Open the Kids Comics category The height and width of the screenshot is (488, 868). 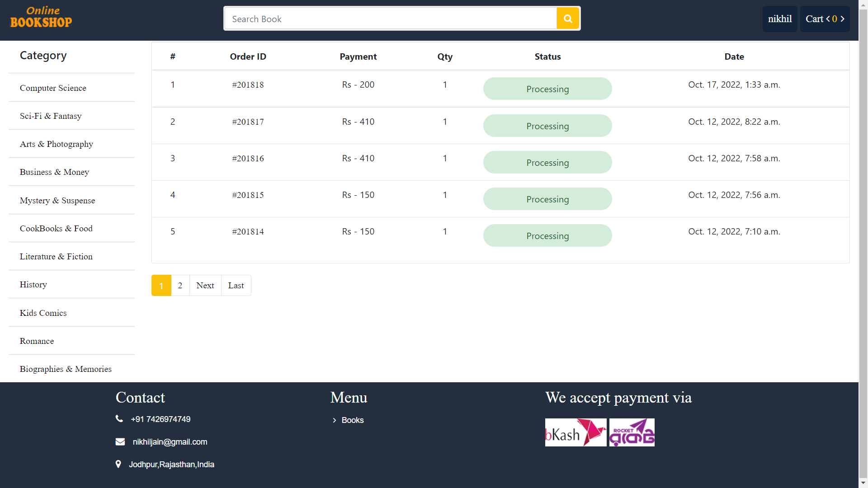43,313
